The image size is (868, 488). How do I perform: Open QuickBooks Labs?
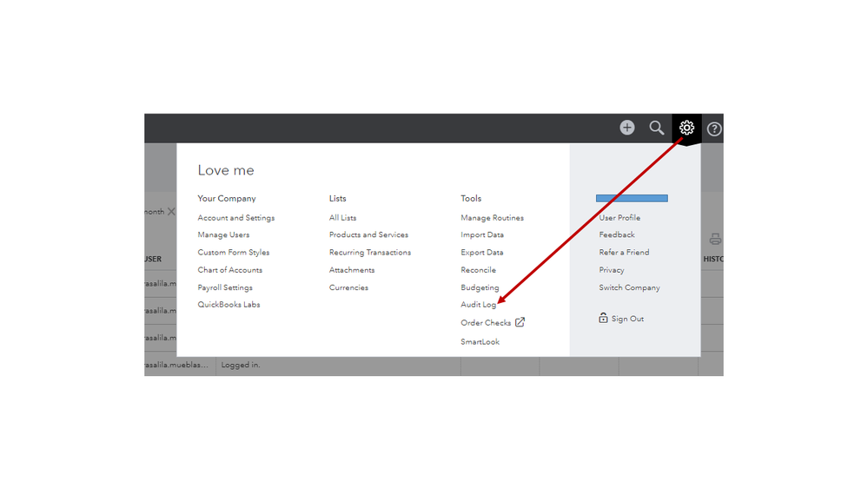click(x=229, y=304)
